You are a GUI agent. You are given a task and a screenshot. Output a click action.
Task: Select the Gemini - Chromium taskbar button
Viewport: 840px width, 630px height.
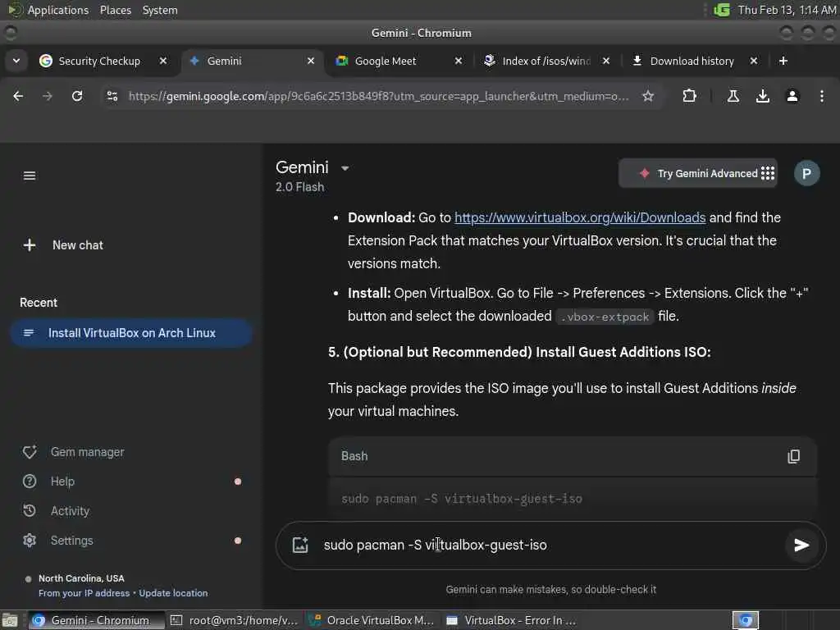pos(97,620)
